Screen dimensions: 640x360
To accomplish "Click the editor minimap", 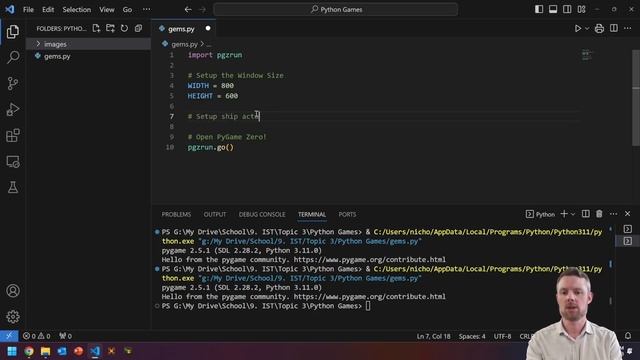I will click(587, 54).
